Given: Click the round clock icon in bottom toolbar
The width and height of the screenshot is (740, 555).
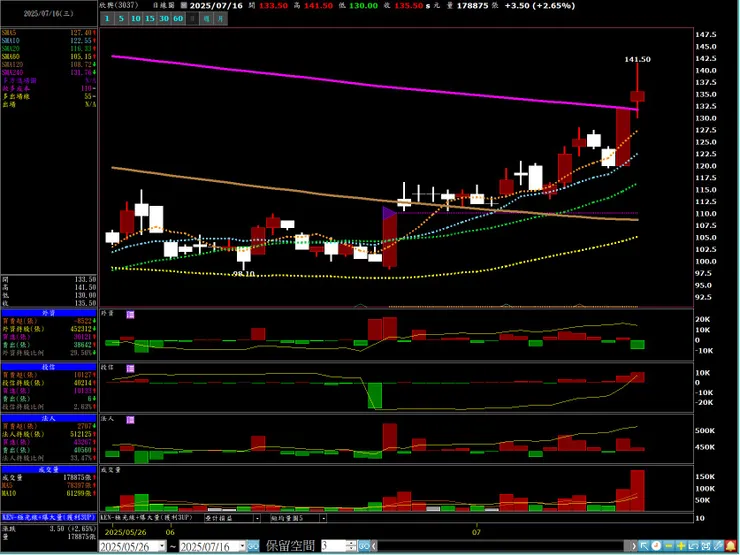Looking at the screenshot, I should [x=656, y=546].
